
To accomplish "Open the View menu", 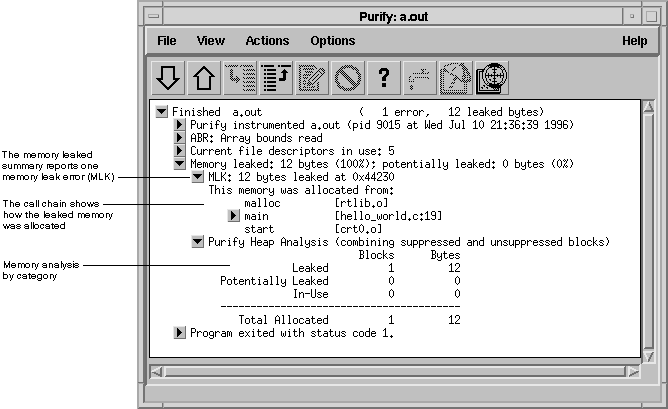I will 210,41.
